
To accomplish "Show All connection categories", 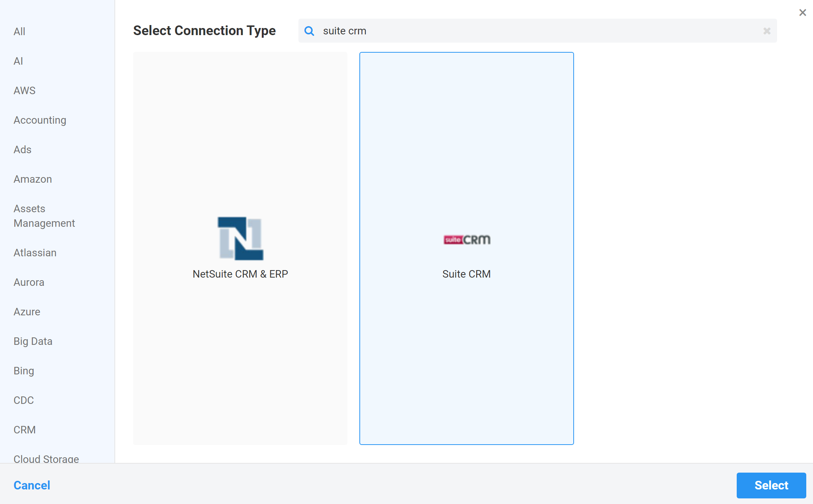I will [x=19, y=31].
